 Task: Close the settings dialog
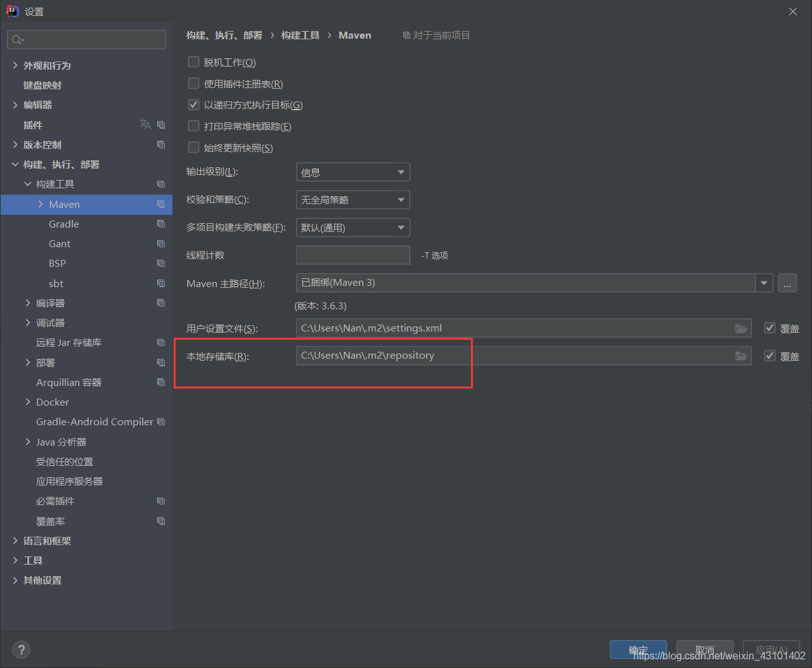[793, 11]
